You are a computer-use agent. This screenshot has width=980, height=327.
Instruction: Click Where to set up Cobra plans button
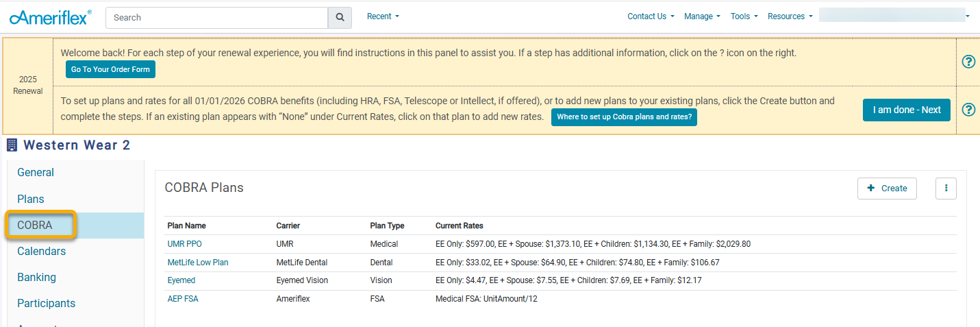(x=624, y=117)
